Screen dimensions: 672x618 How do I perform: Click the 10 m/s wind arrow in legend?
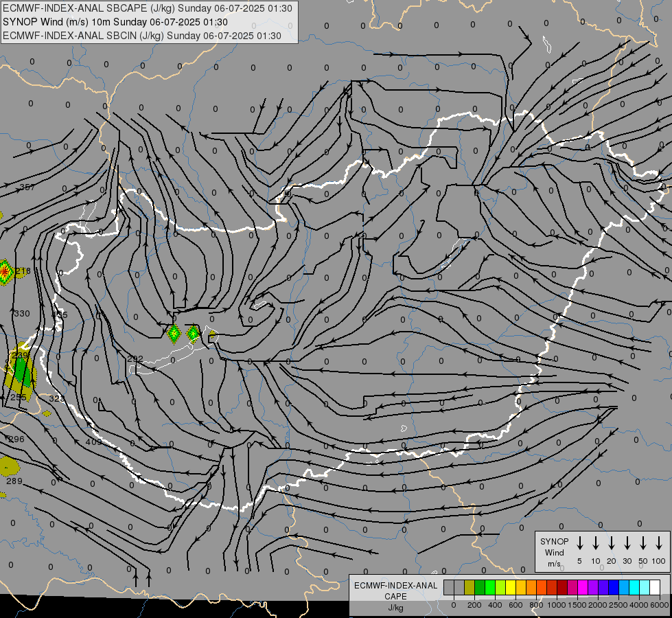click(x=595, y=543)
